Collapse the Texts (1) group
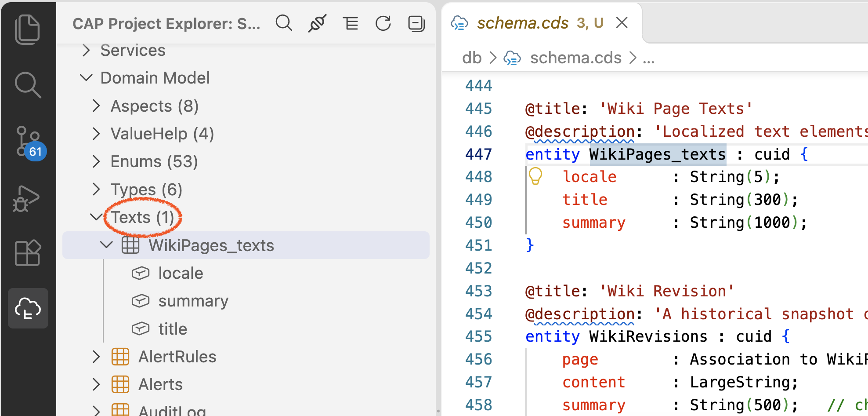This screenshot has height=416, width=868. pyautogui.click(x=96, y=217)
